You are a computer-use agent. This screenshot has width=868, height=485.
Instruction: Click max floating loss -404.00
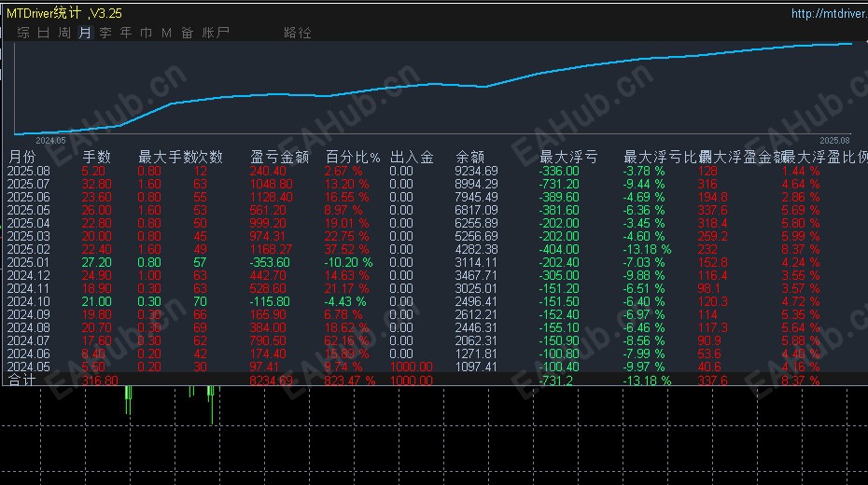click(559, 249)
